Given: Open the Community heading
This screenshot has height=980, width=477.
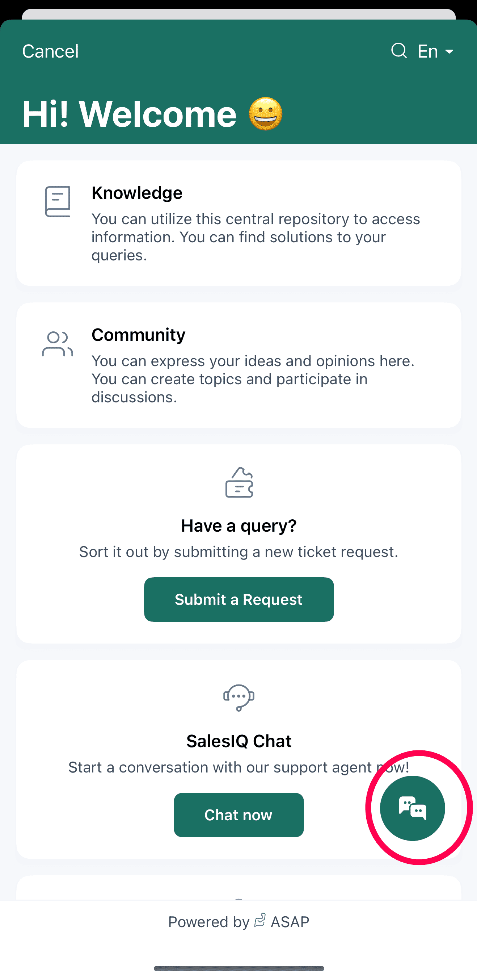Looking at the screenshot, I should tap(138, 335).
